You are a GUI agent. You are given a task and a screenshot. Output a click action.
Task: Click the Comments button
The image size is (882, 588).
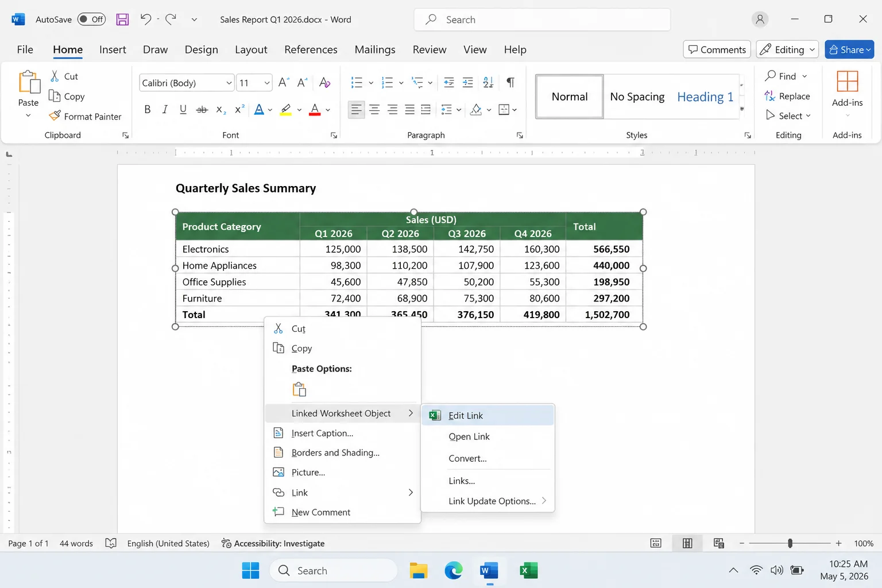pyautogui.click(x=717, y=49)
